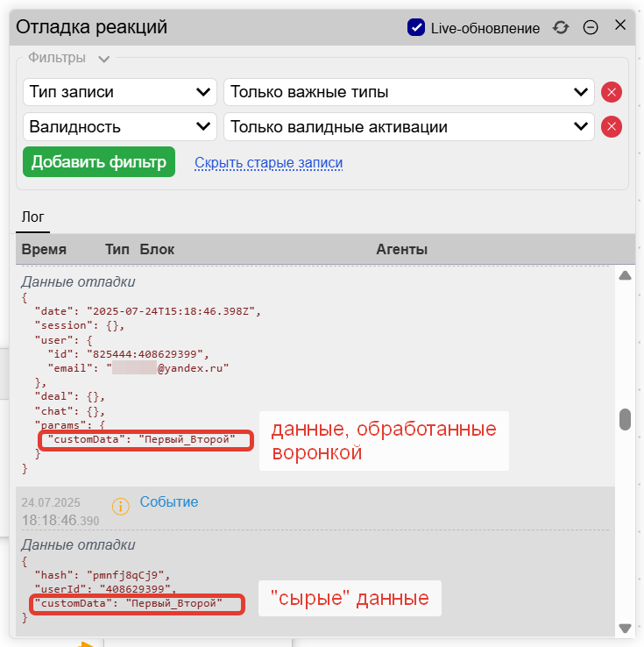Click the minimize circle icon in header

point(591,27)
